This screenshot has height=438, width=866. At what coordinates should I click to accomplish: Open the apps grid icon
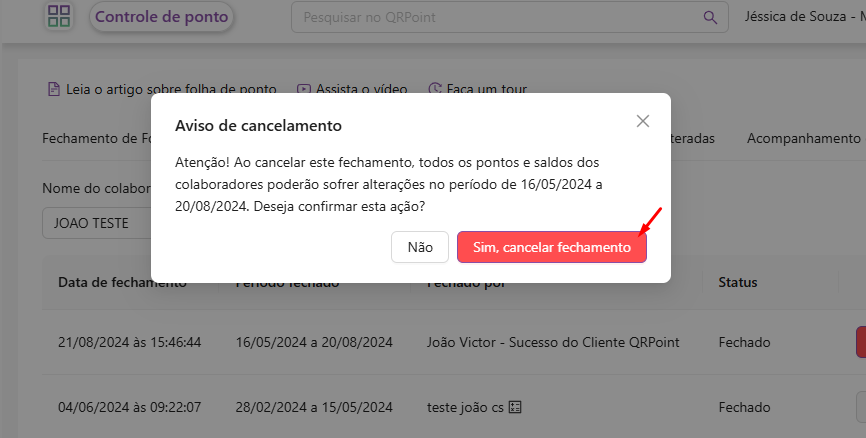59,16
